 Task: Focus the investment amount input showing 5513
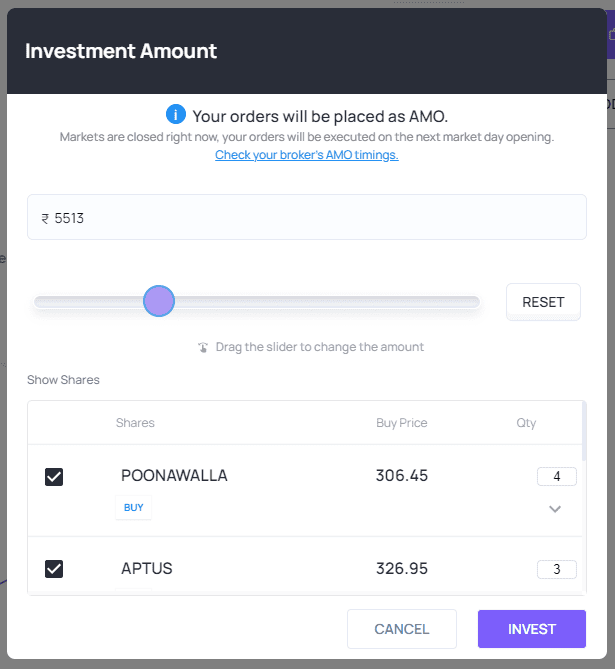[x=307, y=217]
